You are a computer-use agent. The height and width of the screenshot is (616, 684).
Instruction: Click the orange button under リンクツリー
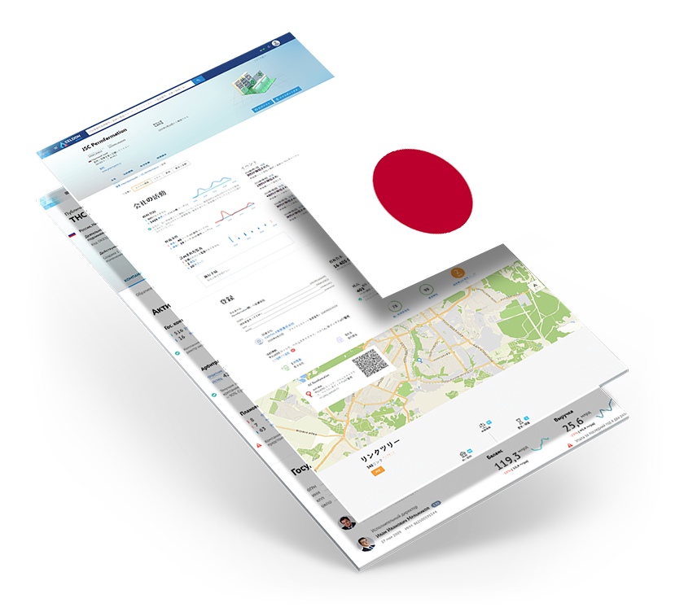click(x=378, y=470)
